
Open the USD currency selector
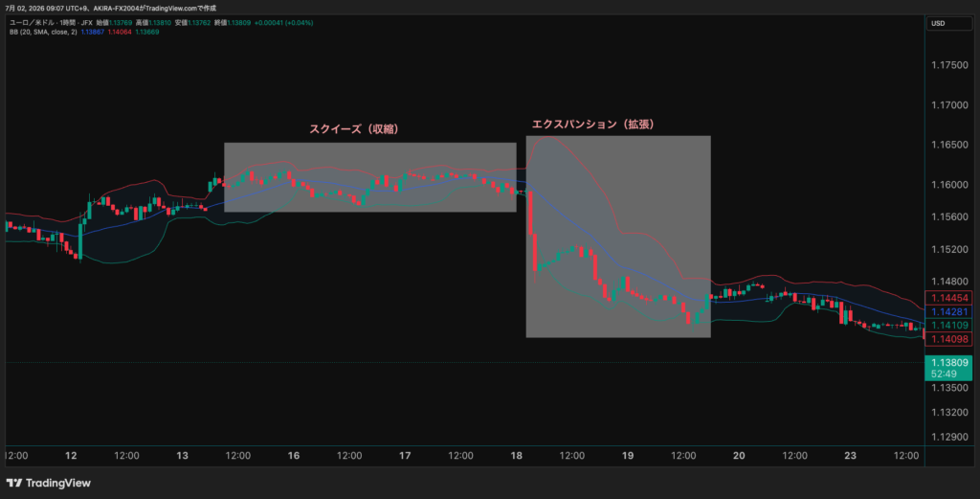948,23
